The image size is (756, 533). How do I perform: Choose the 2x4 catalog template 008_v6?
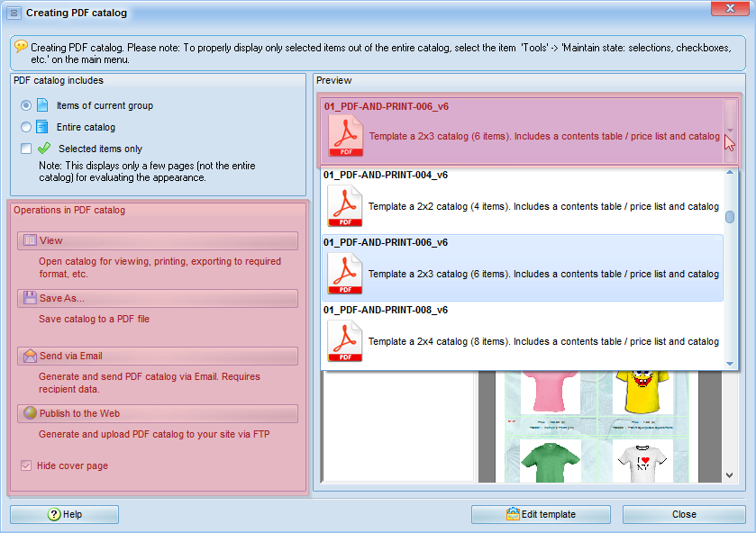(523, 336)
